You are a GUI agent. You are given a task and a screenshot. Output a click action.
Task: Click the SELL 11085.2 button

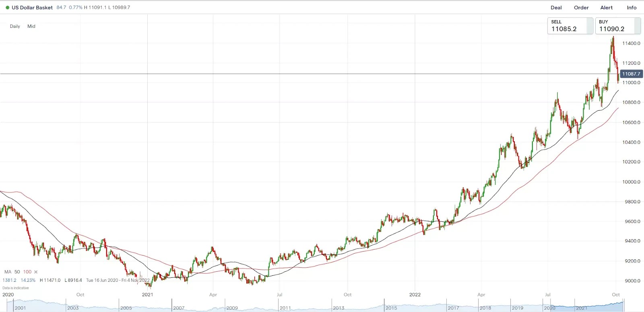570,26
